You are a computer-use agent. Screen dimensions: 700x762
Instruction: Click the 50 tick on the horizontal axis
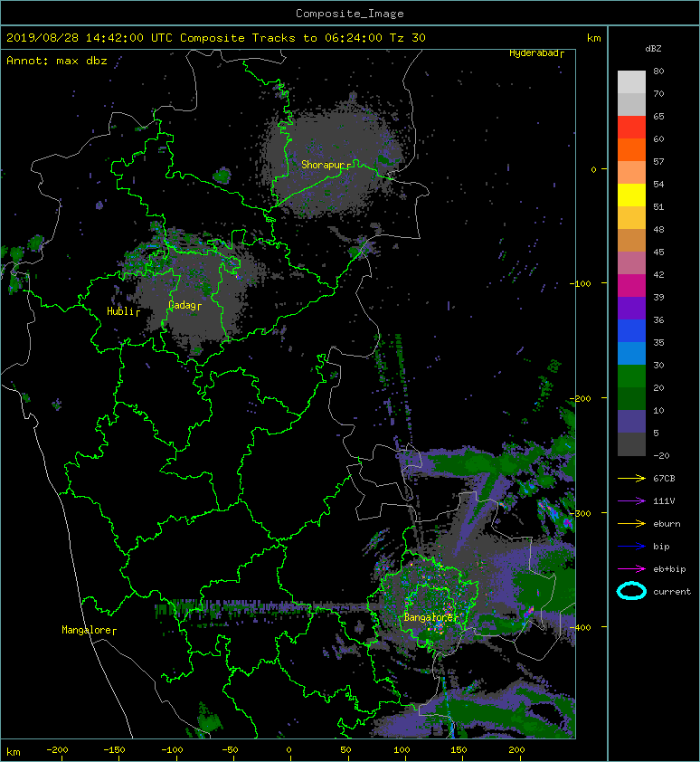[x=345, y=750]
